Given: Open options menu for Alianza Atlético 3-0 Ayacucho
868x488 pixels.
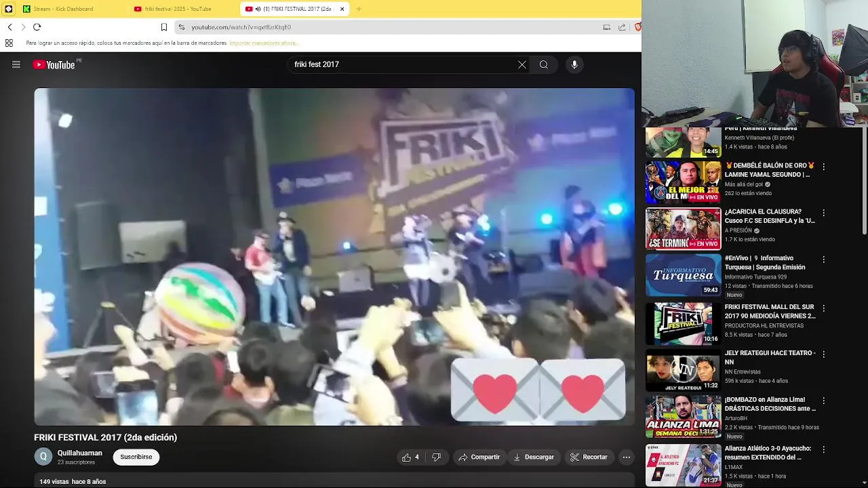Looking at the screenshot, I should pos(824,449).
